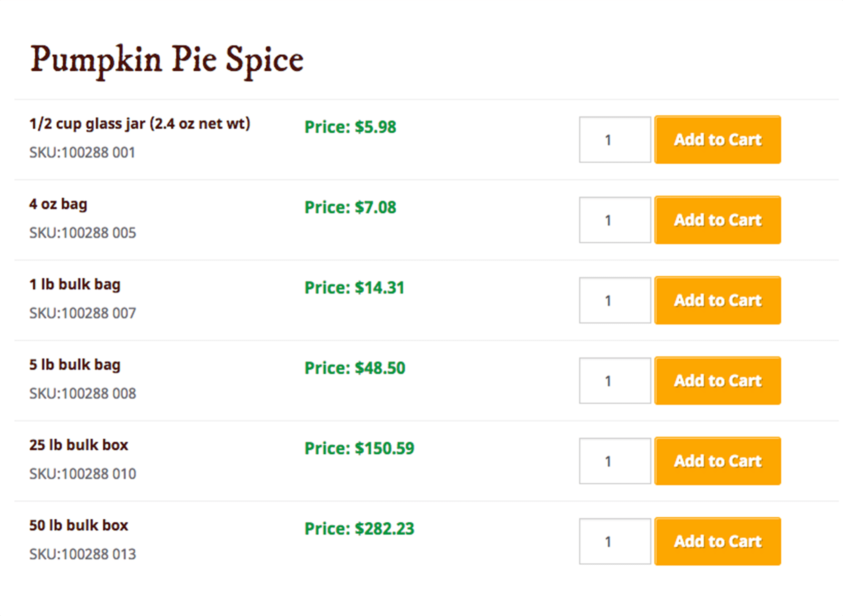Add the 5 lb bulk bag to cart
The width and height of the screenshot is (843, 616).
click(x=717, y=381)
